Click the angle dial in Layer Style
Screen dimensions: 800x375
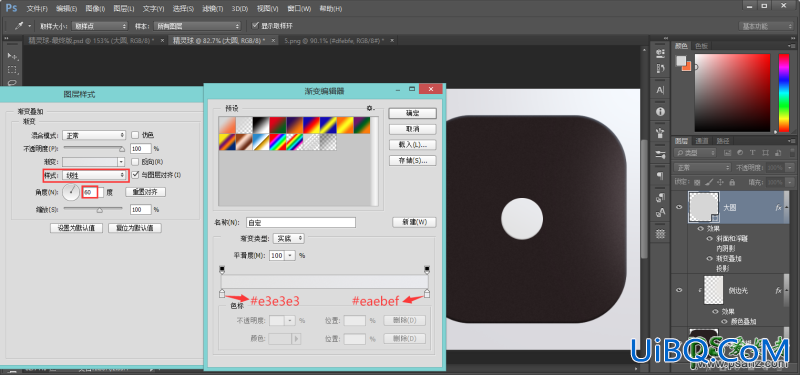tap(70, 192)
